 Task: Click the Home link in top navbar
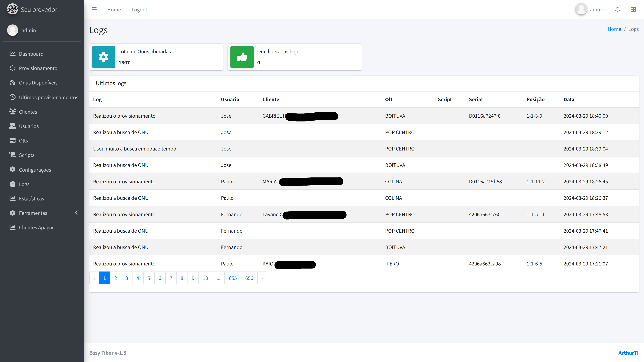[114, 10]
